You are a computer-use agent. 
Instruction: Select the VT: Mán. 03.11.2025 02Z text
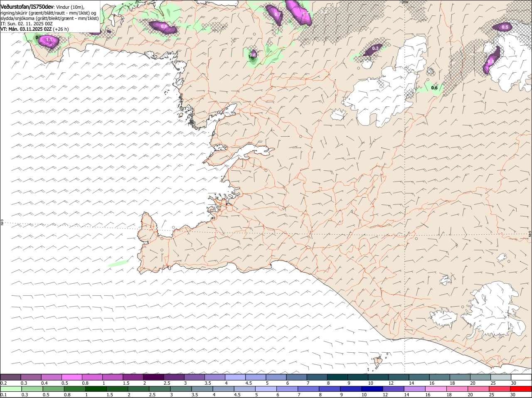tap(26, 29)
